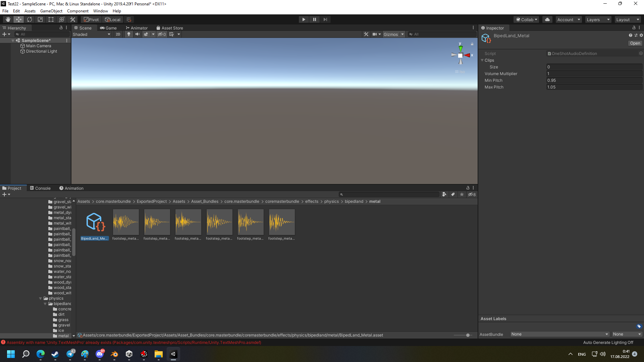Select the Scale tool
644x362 pixels.
[x=40, y=19]
